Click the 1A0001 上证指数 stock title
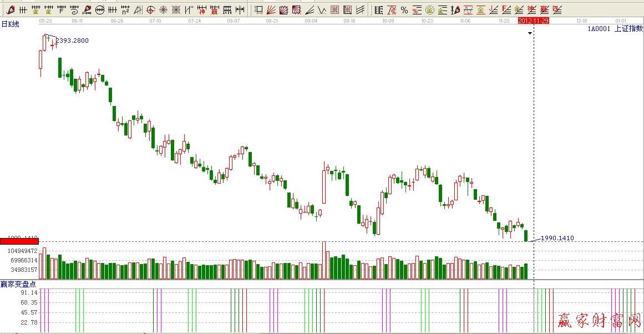Screen dimensions: 644x334 point(615,29)
